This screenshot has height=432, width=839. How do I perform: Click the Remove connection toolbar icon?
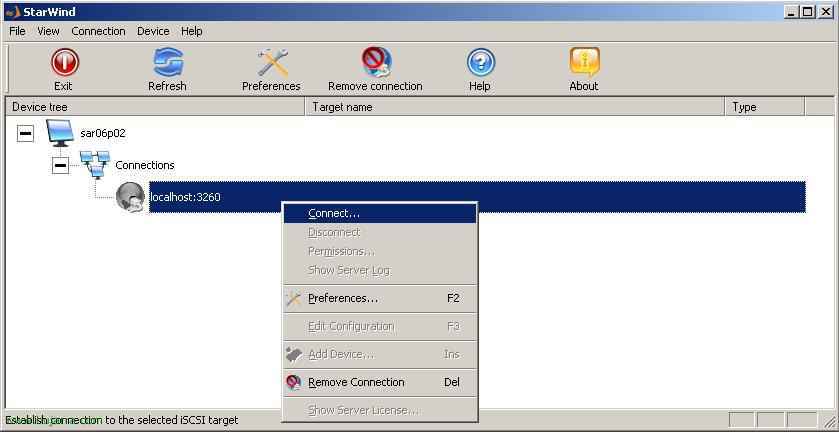coord(376,62)
